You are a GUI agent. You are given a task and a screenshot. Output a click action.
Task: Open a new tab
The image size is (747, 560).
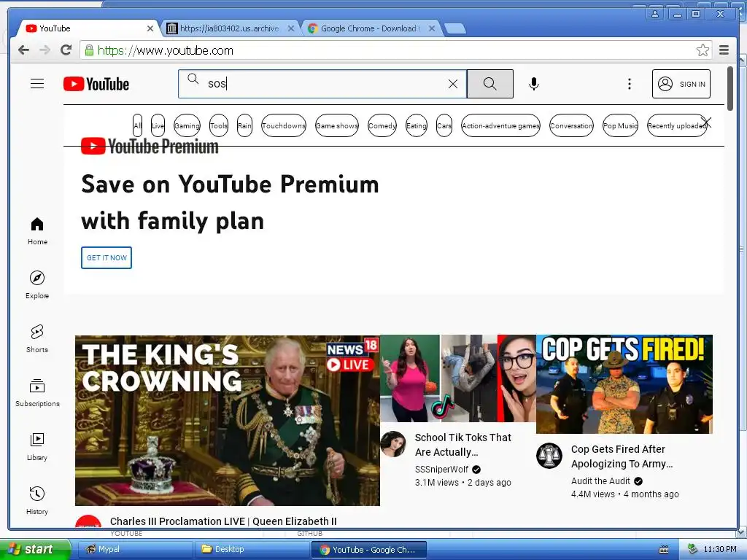[x=455, y=29]
